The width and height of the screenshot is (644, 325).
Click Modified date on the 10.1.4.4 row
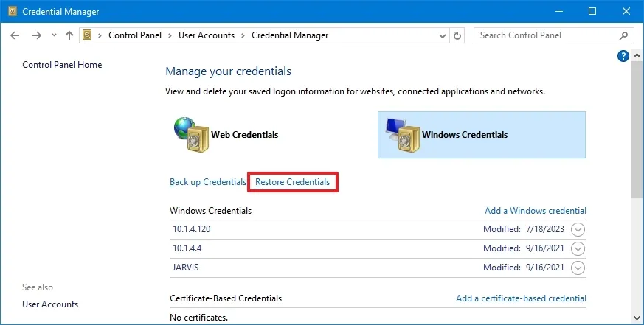524,248
